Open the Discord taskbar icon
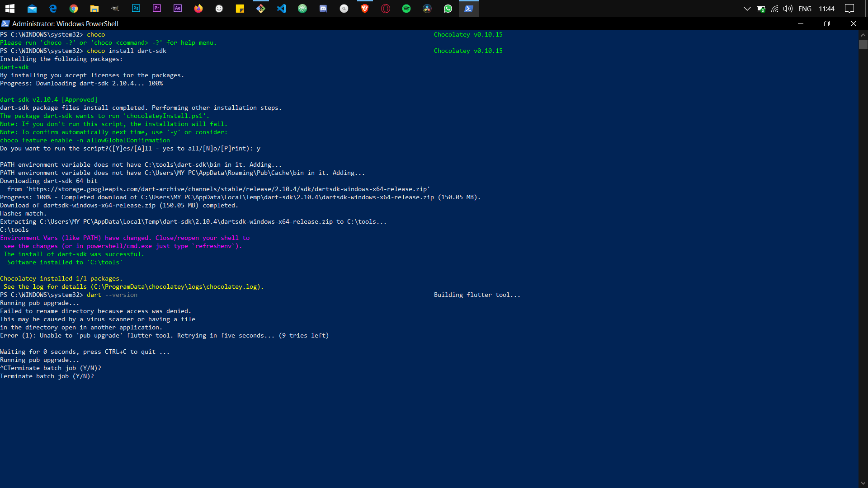868x488 pixels. click(x=323, y=9)
